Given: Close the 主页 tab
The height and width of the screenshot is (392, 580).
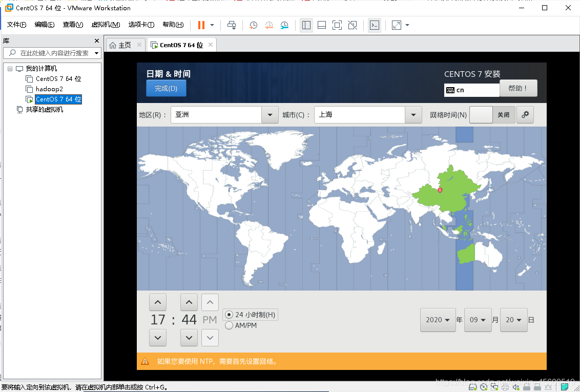Looking at the screenshot, I should coord(139,45).
